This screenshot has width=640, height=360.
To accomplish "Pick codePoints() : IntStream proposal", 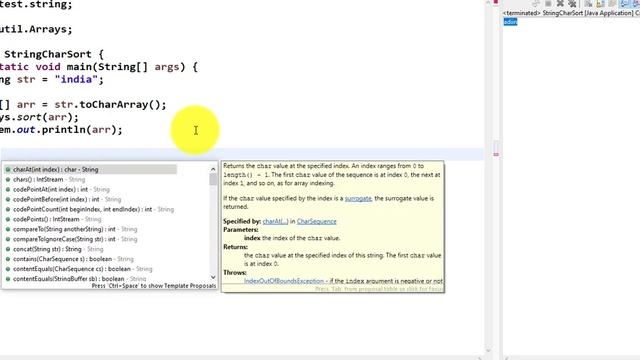I will 53,219.
